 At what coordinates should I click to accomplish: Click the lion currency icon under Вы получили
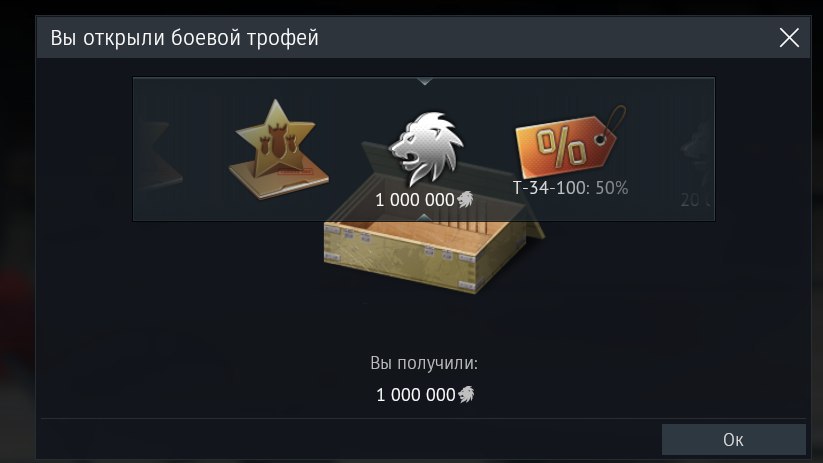(466, 394)
